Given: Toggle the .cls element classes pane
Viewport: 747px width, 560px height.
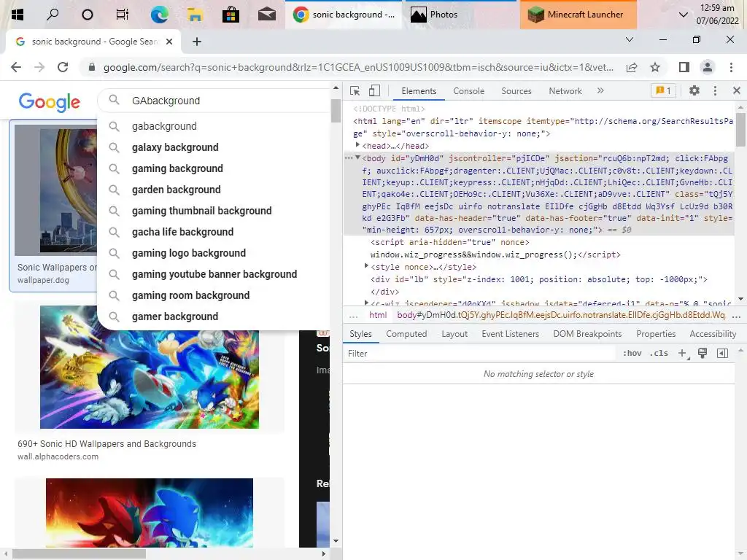Looking at the screenshot, I should 659,354.
